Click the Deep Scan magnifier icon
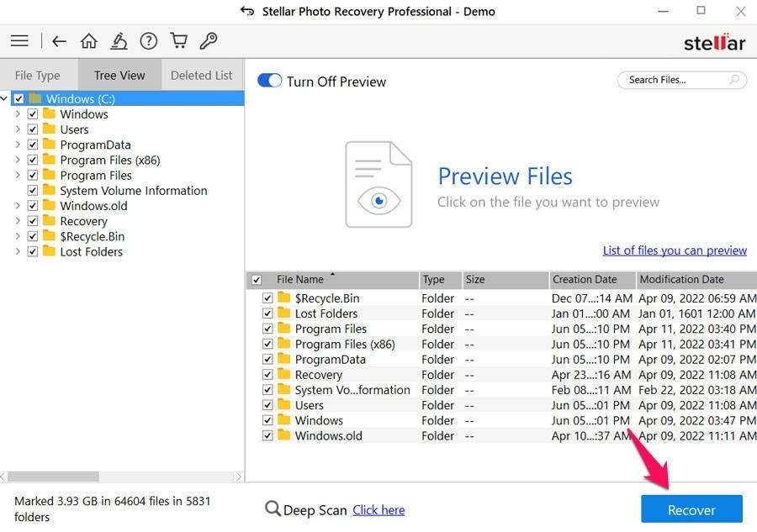Image resolution: width=757 pixels, height=532 pixels. point(273,509)
